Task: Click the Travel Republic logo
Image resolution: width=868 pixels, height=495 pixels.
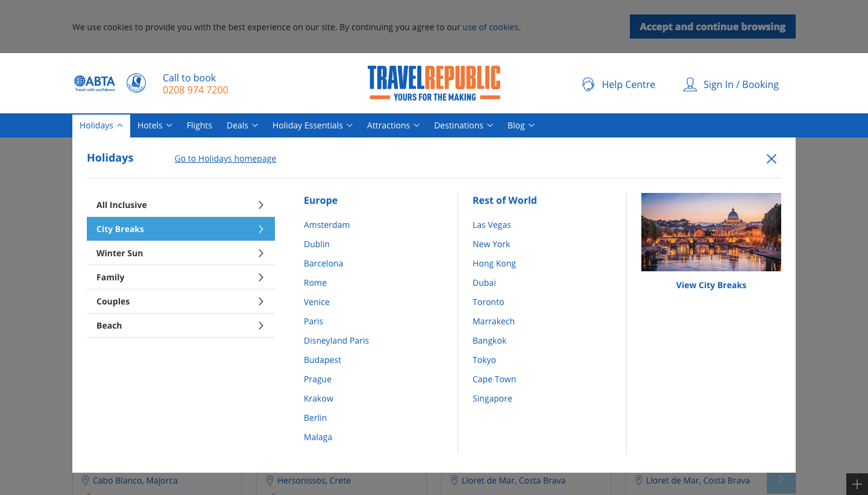Action: click(x=434, y=83)
